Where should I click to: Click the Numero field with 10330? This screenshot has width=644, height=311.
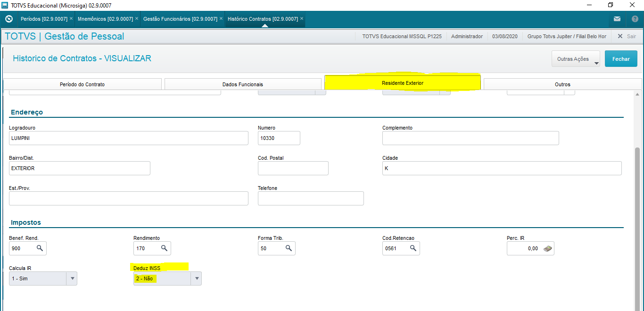[279, 138]
